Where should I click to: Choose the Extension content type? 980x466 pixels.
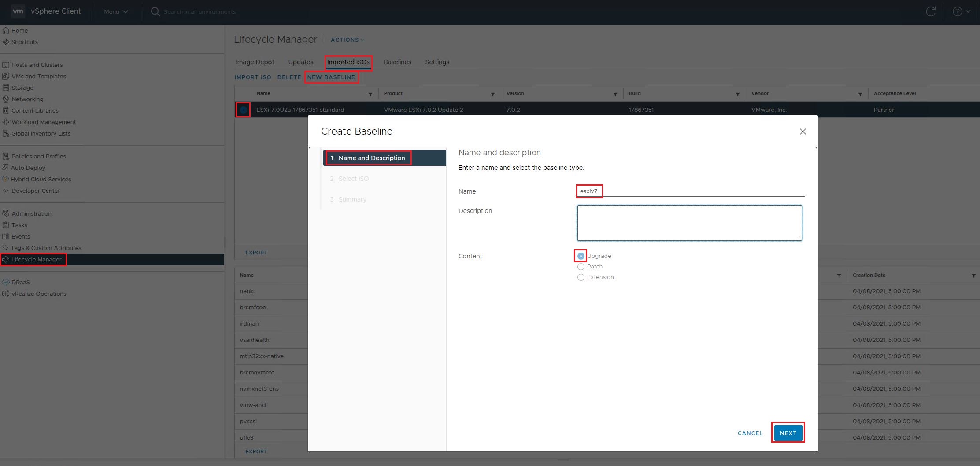pos(581,277)
